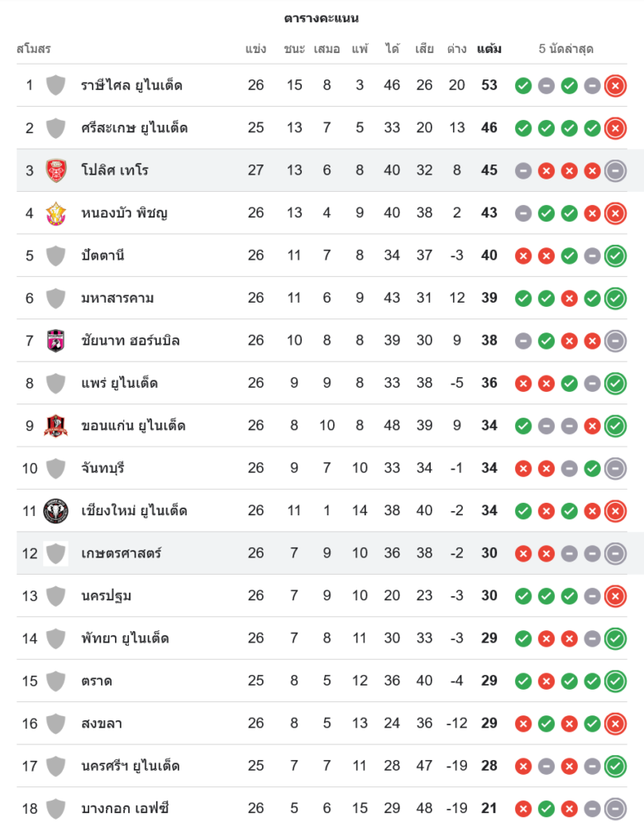
Task: Open the ศรีสะเกษ ยูไนเต็ด team page
Action: coord(134,127)
